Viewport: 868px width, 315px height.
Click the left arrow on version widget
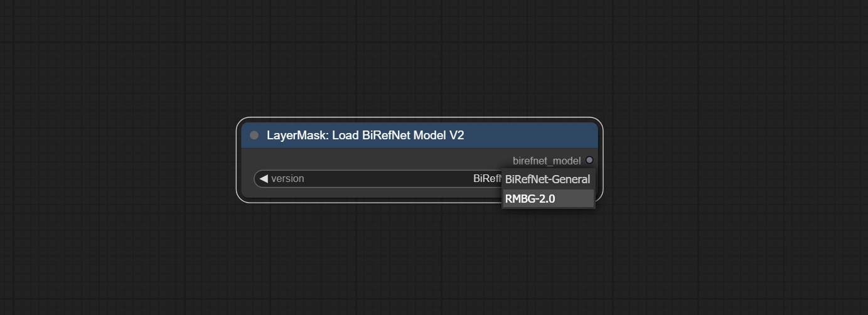[264, 179]
